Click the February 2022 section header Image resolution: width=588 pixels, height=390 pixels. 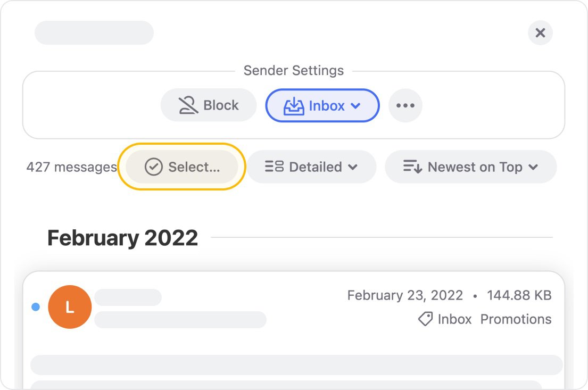[x=122, y=238]
